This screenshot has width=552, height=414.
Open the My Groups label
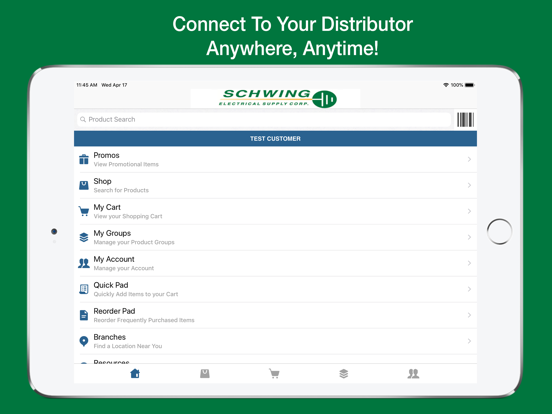(x=112, y=233)
